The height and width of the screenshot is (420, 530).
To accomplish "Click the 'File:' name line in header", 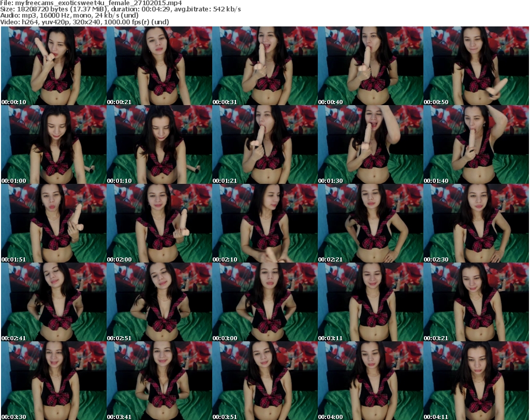I will coord(91,3).
